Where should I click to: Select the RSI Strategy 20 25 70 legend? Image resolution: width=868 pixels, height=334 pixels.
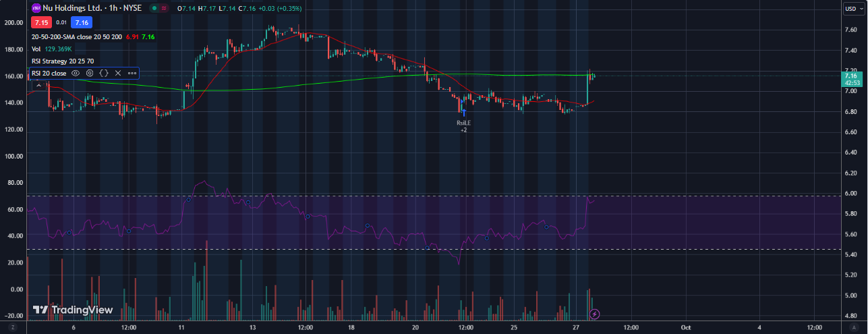click(61, 61)
